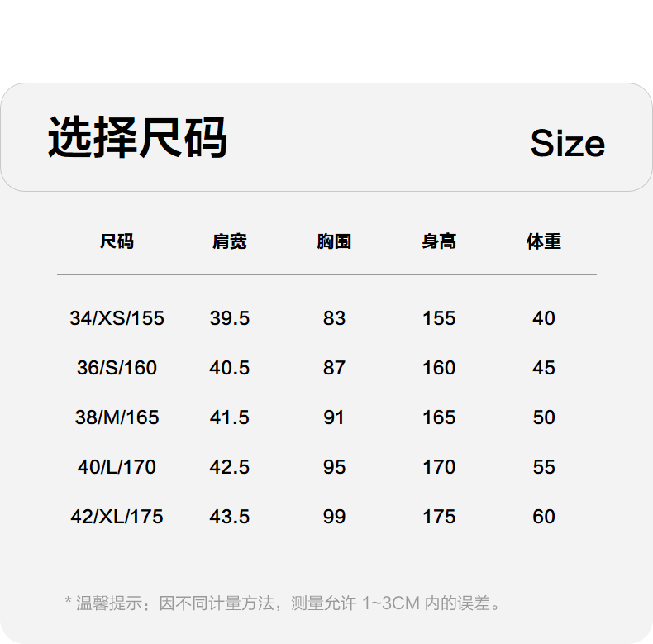Click height value 165 in 身高 column
Image resolution: width=653 pixels, height=644 pixels.
(439, 417)
